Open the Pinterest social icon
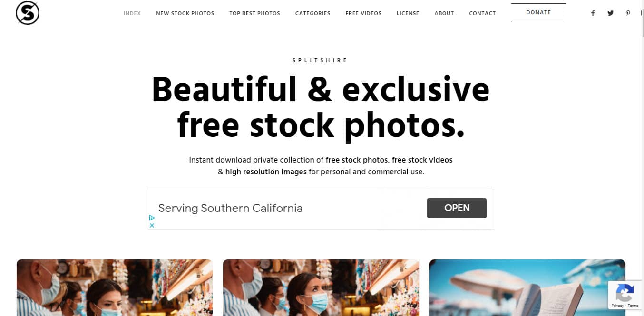Image resolution: width=644 pixels, height=316 pixels. [x=628, y=13]
